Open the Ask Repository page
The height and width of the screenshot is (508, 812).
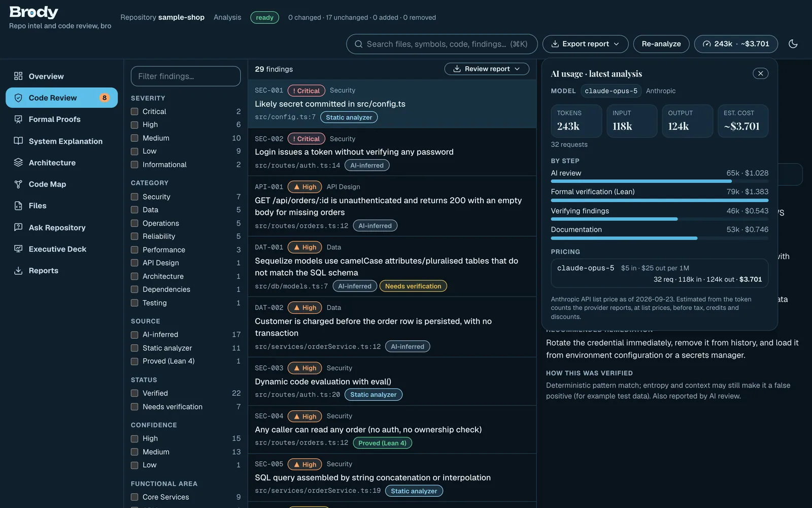pos(61,228)
